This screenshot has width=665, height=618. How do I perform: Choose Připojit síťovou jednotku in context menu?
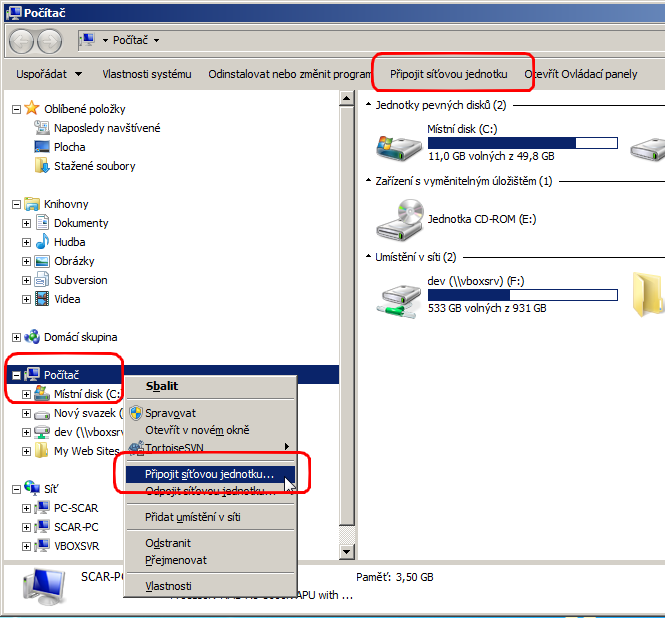pyautogui.click(x=208, y=473)
